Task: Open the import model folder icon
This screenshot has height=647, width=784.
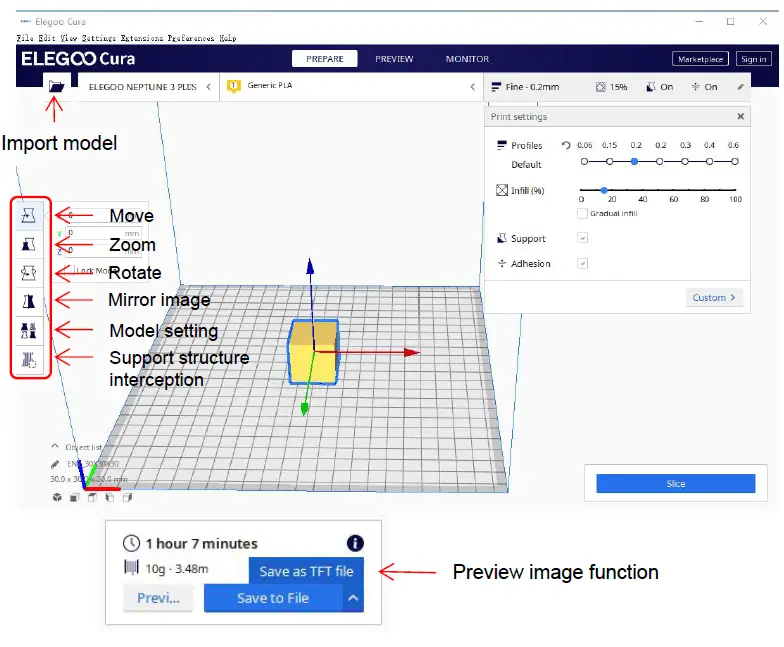Action: point(56,86)
